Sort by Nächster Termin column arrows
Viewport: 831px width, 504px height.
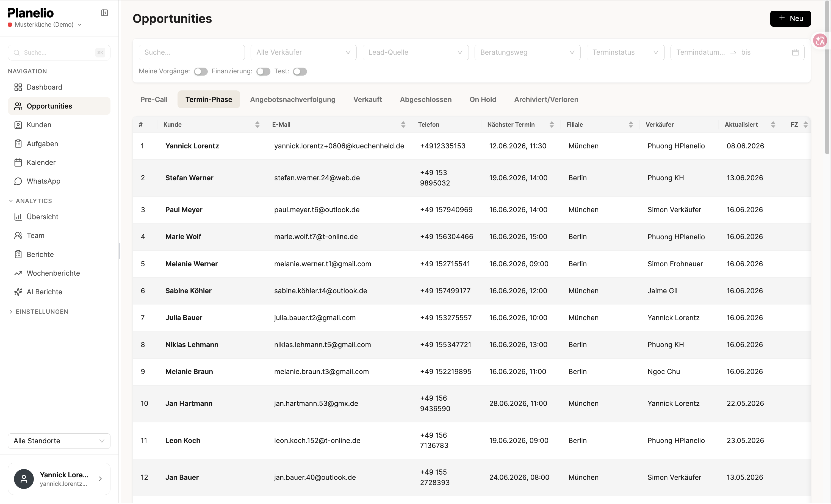point(552,125)
